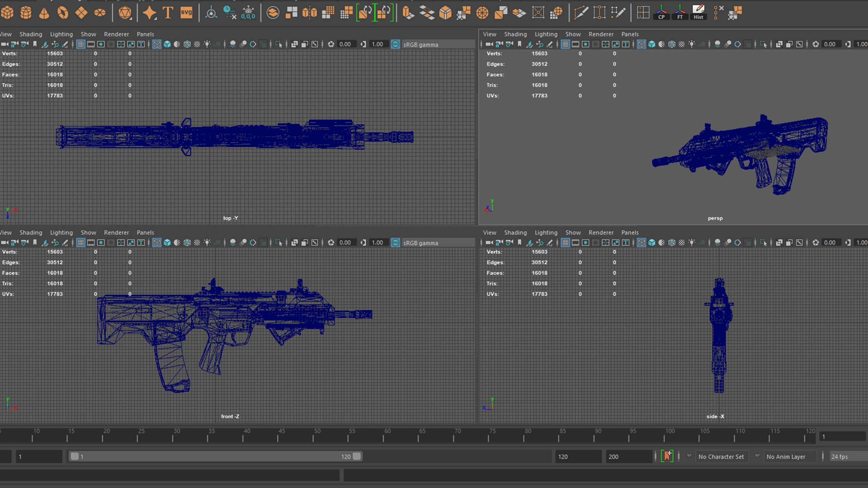Image resolution: width=868 pixels, height=488 pixels.
Task: Toggle color management ON button in top panel
Action: (395, 44)
